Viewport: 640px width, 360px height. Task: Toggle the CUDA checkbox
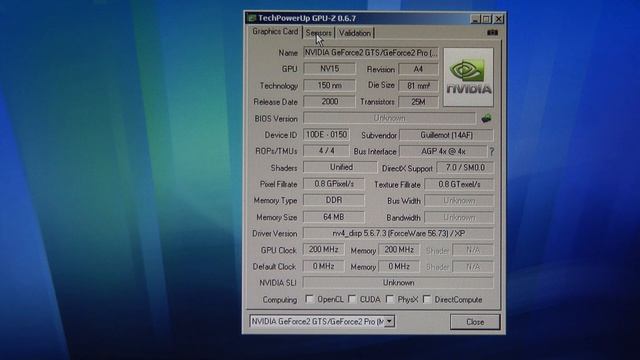pos(352,299)
